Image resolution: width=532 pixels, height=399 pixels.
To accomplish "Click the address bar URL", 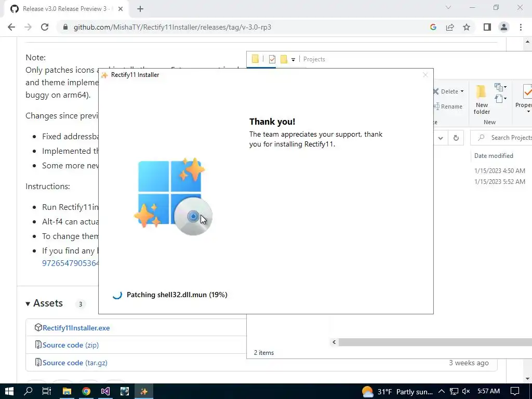I will coord(172,27).
